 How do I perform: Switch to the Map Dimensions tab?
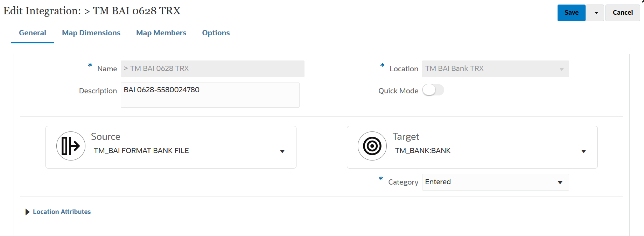tap(91, 33)
